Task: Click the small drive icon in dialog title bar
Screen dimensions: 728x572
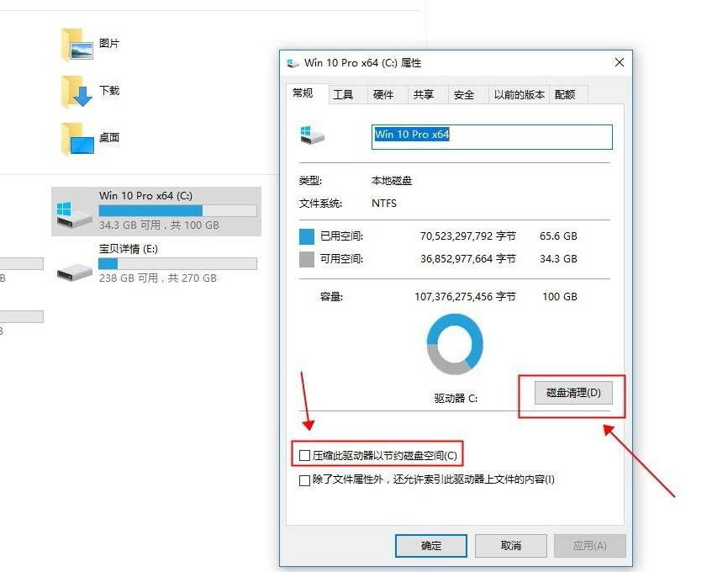Action: [293, 63]
